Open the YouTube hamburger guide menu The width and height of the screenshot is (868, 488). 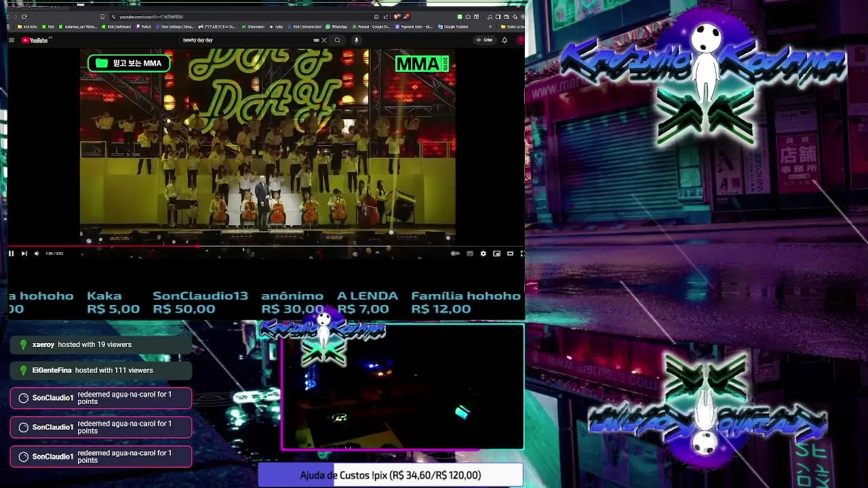[12, 40]
